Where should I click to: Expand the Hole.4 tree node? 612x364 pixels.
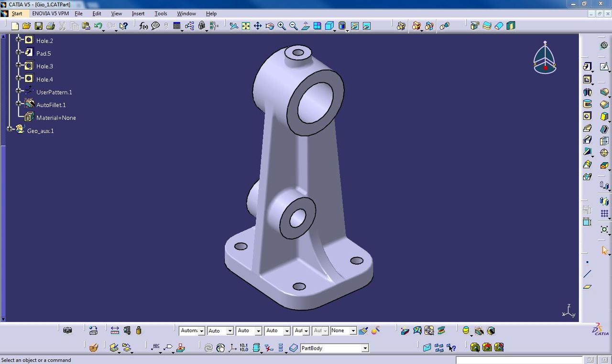coord(19,78)
